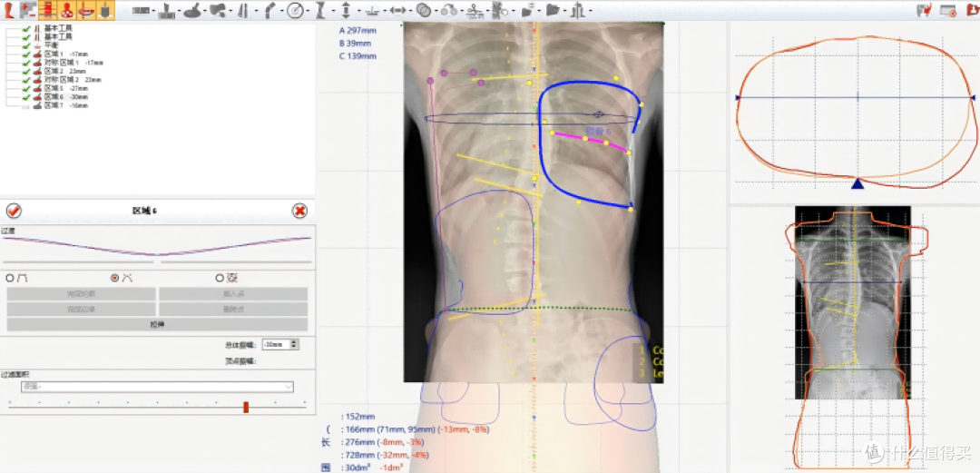Click the red handle on the filter slider
Screen dimensions: 980x473
pos(246,408)
